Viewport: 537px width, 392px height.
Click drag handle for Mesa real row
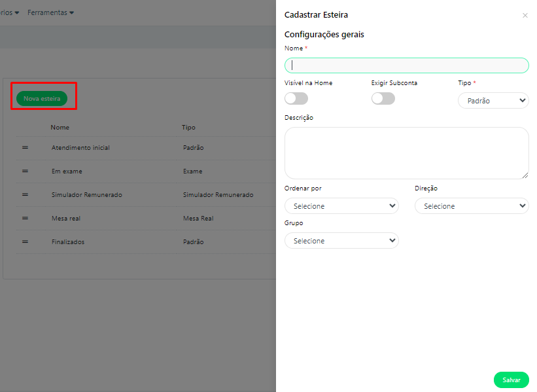pyautogui.click(x=26, y=219)
